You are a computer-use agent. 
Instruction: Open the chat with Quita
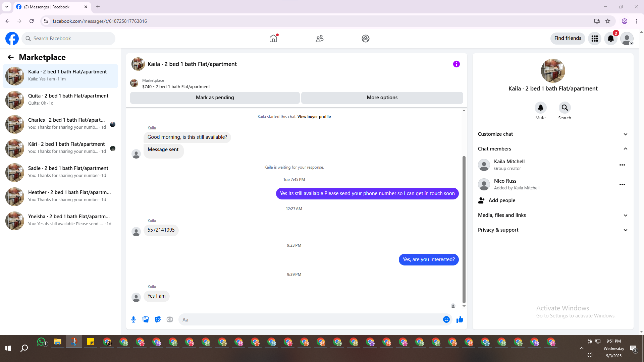click(60, 100)
